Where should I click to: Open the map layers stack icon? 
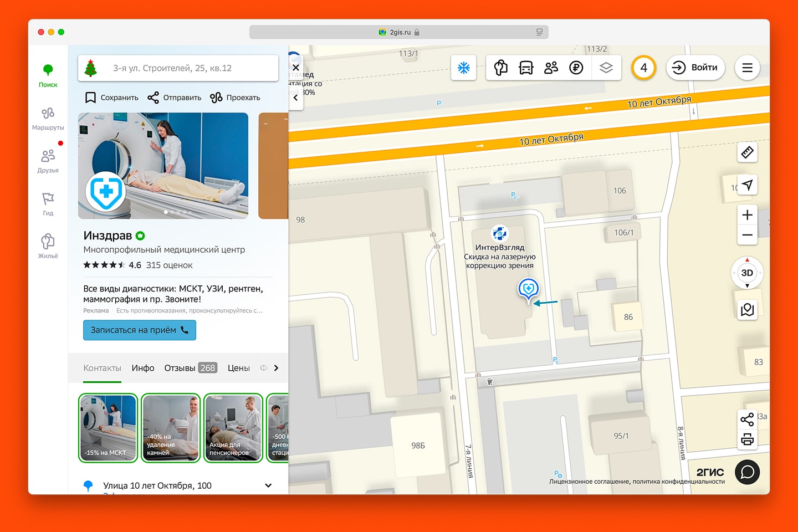pos(606,68)
